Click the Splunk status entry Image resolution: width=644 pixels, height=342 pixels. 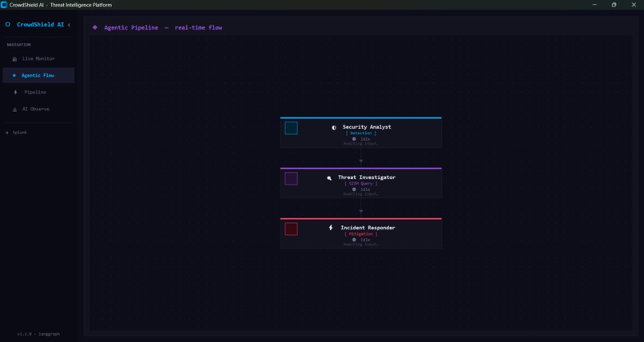click(x=17, y=133)
